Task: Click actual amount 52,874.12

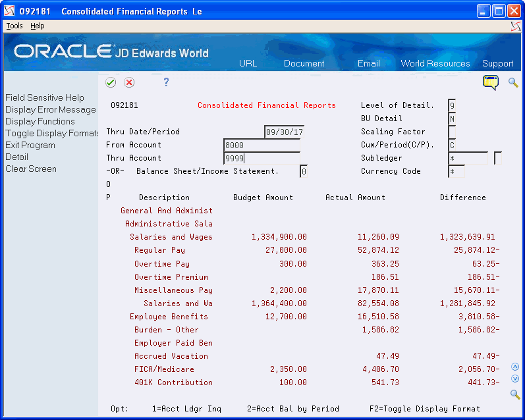Action: pos(378,250)
